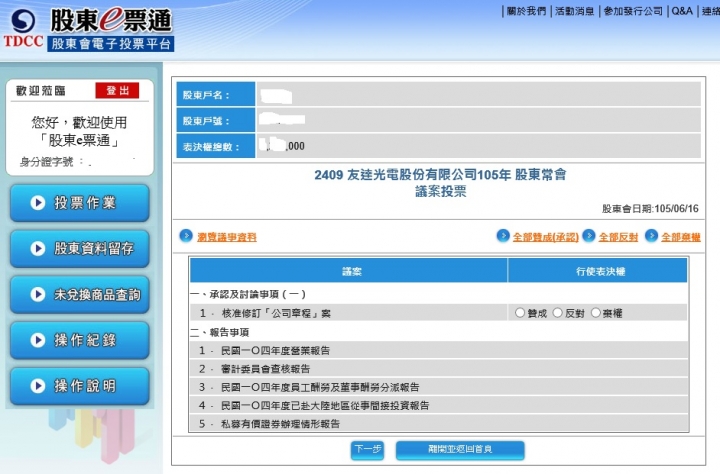This screenshot has width=720, height=474.
Task: Click the play icon beside 未兌換商品查詢
Action: click(x=38, y=294)
